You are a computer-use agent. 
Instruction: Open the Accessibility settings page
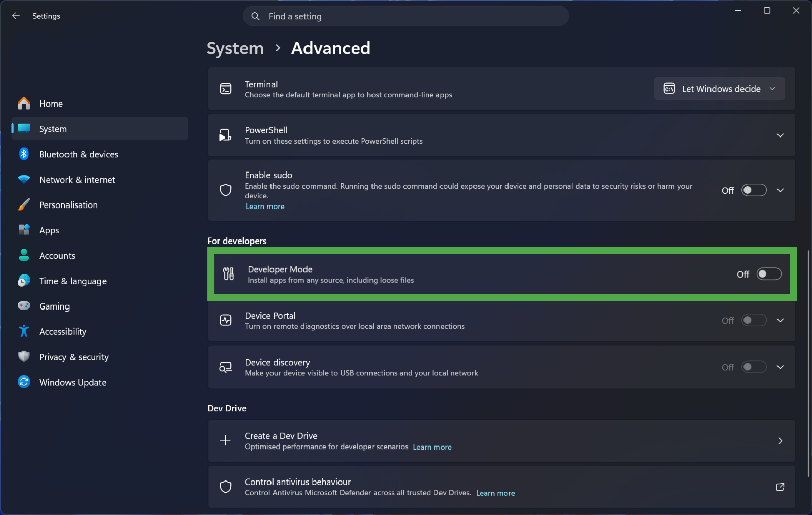(99, 331)
